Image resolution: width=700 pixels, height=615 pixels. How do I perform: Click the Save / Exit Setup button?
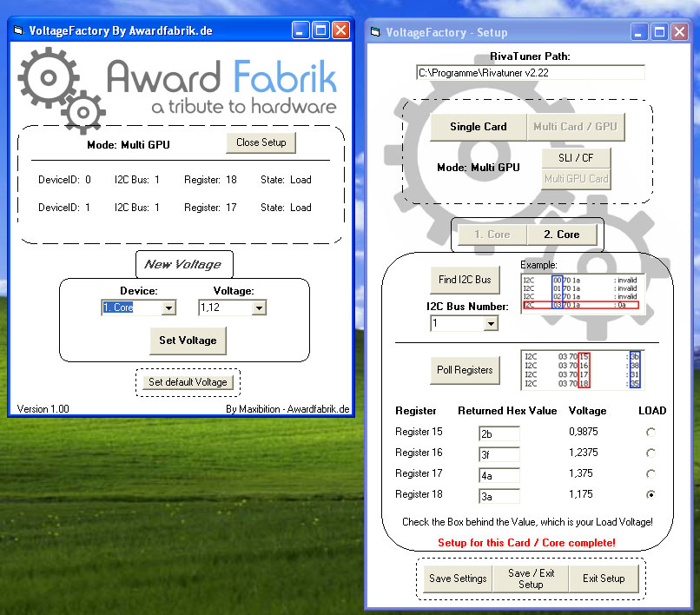[531, 579]
